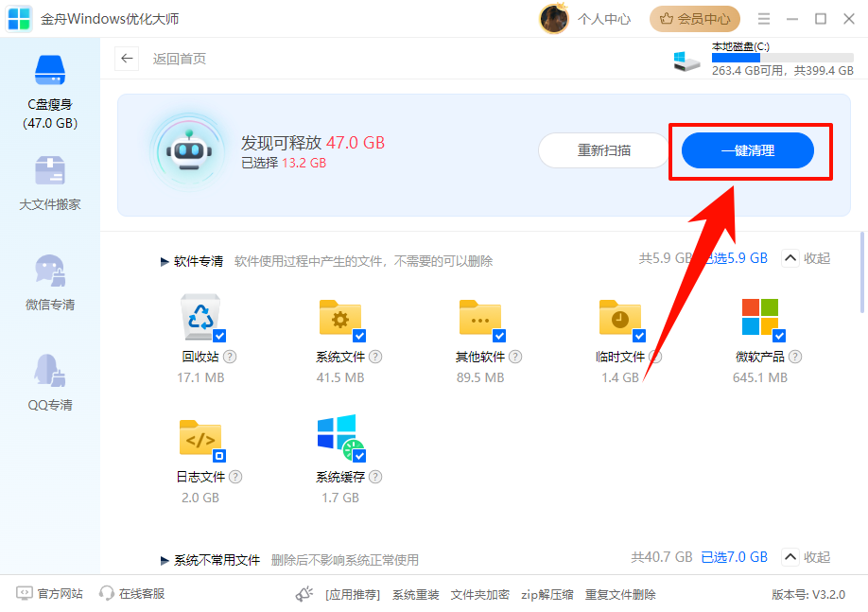Select the QQ专清 sidebar icon
The image size is (868, 612).
[49, 378]
